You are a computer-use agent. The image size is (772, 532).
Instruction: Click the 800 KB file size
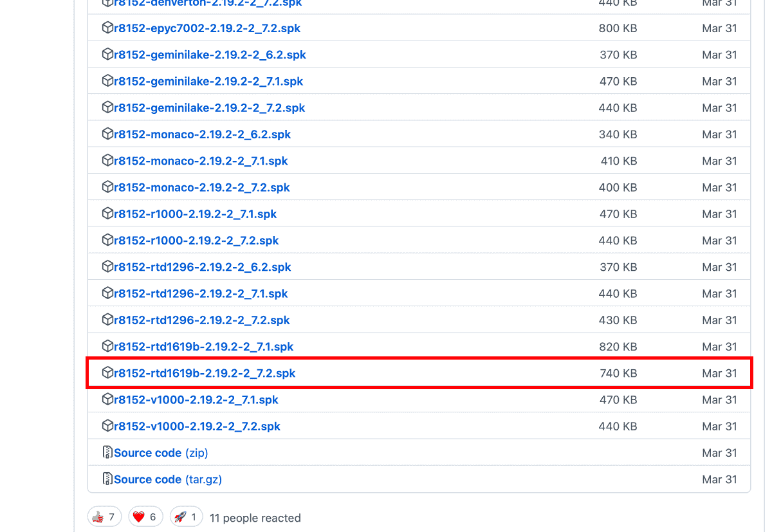(x=618, y=28)
